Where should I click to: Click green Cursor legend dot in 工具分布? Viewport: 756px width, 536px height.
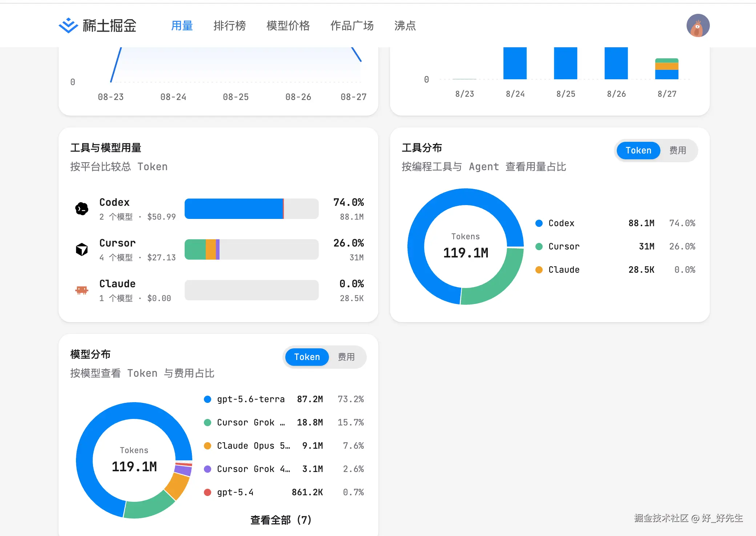pyautogui.click(x=539, y=247)
